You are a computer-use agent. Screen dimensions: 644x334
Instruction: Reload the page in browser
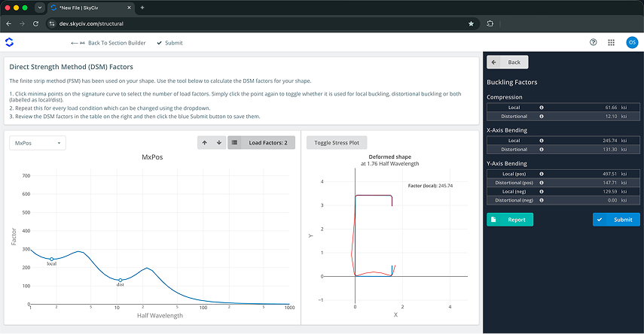[x=35, y=24]
